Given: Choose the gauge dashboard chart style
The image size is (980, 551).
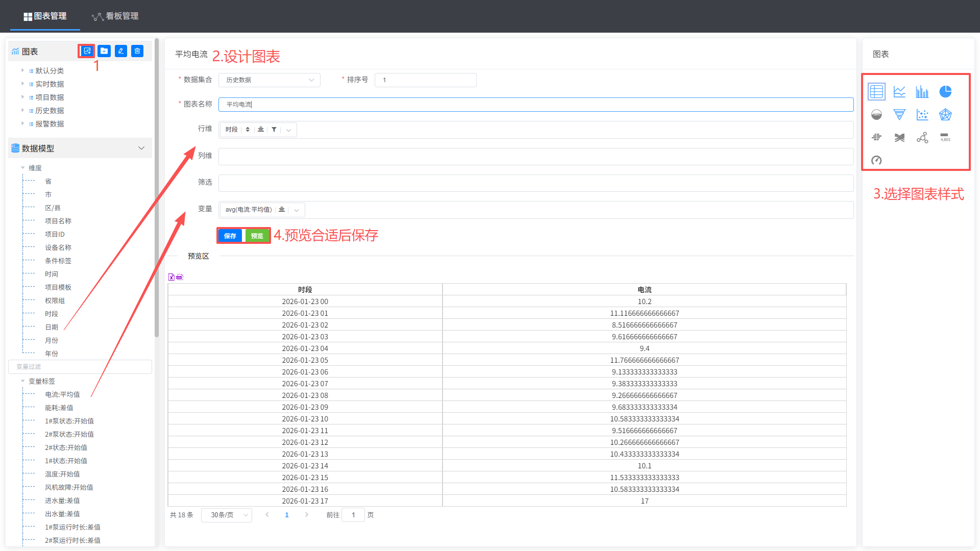Looking at the screenshot, I should (x=876, y=160).
